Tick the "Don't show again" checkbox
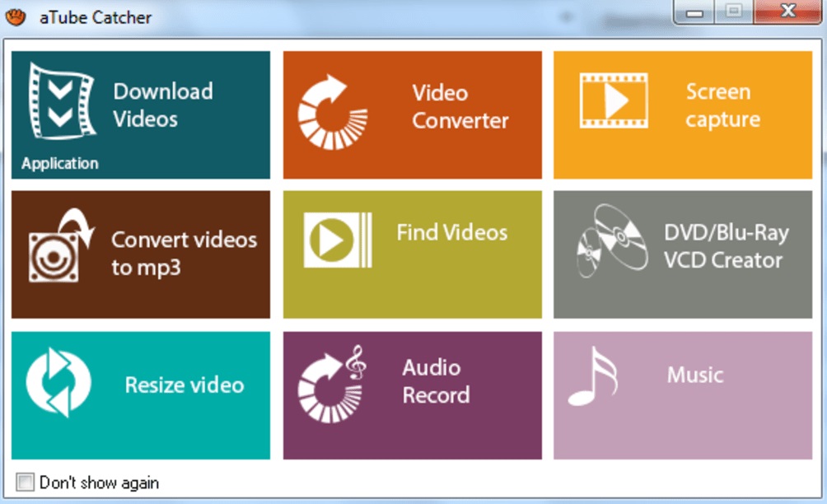 pos(25,482)
